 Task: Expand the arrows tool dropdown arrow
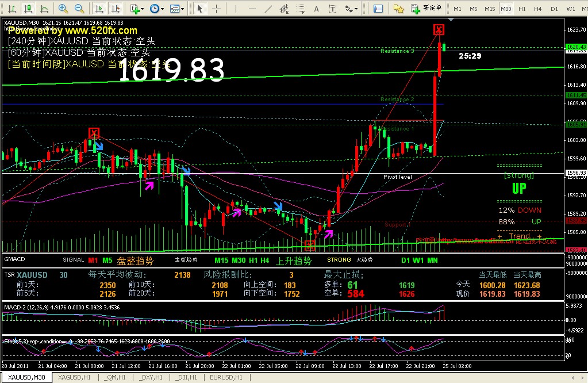click(x=356, y=9)
